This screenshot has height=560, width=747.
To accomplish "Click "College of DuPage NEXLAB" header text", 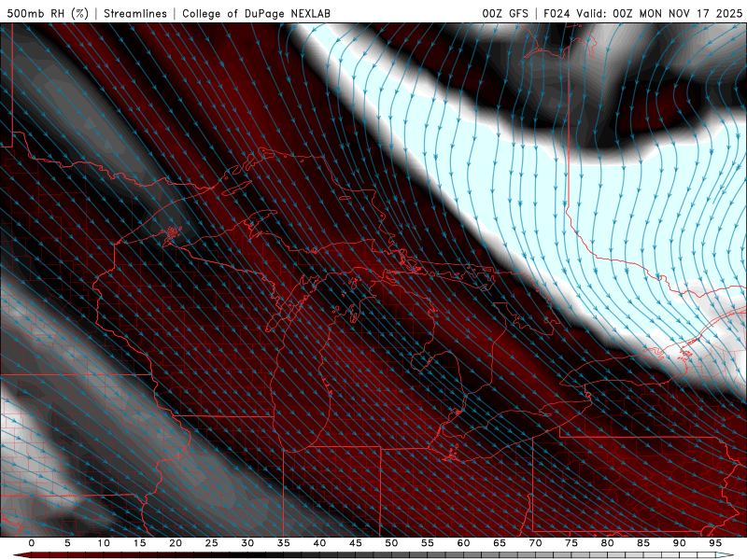I will point(256,13).
